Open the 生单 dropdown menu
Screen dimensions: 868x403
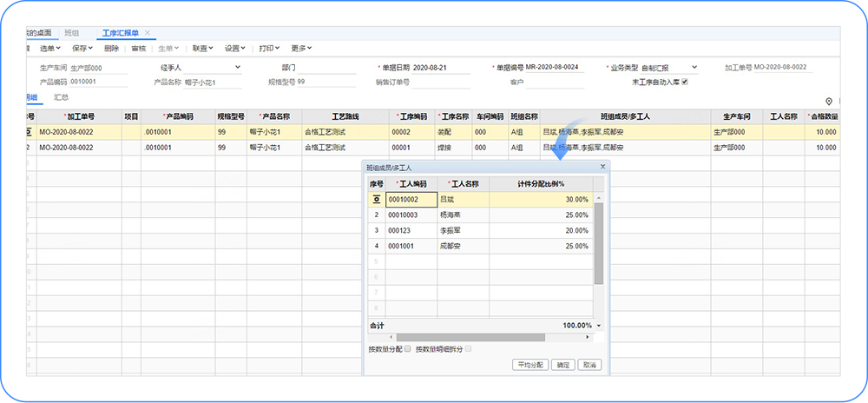pyautogui.click(x=168, y=48)
